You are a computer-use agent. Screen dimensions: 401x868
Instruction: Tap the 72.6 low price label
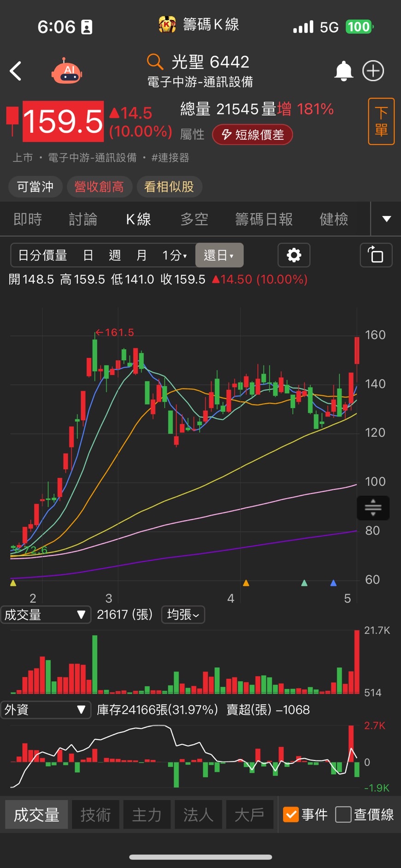[x=30, y=550]
